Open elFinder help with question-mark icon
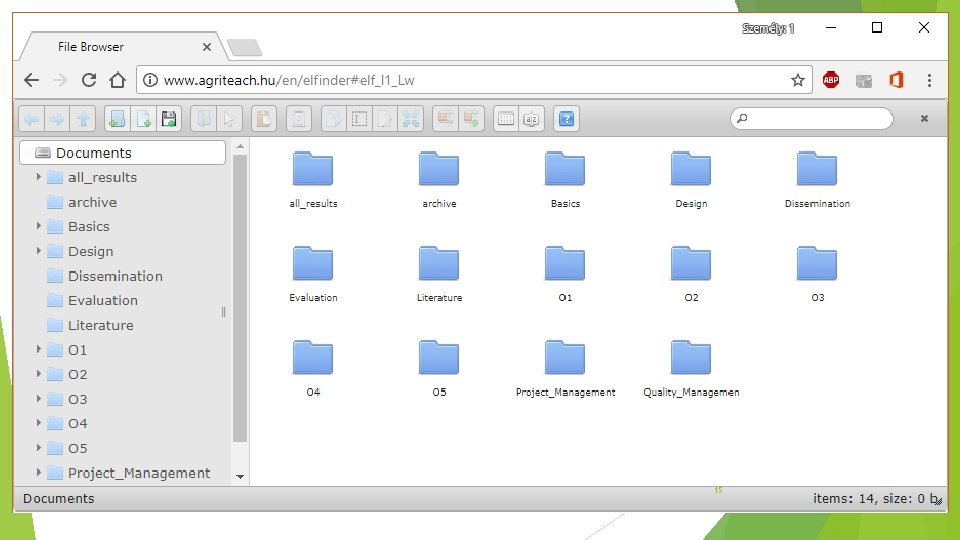 [566, 119]
